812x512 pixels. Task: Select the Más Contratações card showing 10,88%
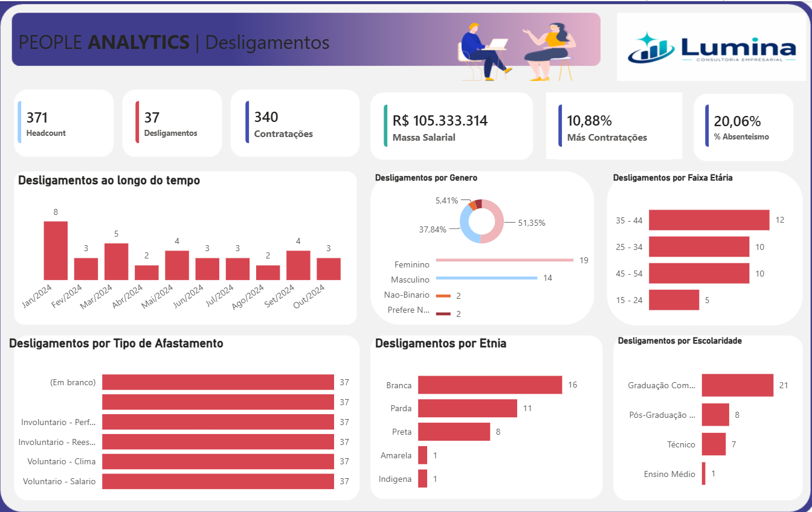tap(614, 126)
